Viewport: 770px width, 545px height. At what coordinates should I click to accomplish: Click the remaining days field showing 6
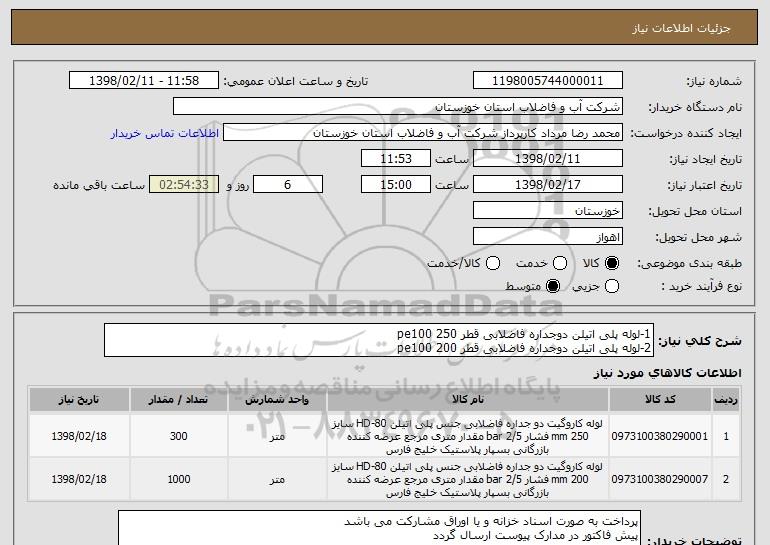[288, 185]
